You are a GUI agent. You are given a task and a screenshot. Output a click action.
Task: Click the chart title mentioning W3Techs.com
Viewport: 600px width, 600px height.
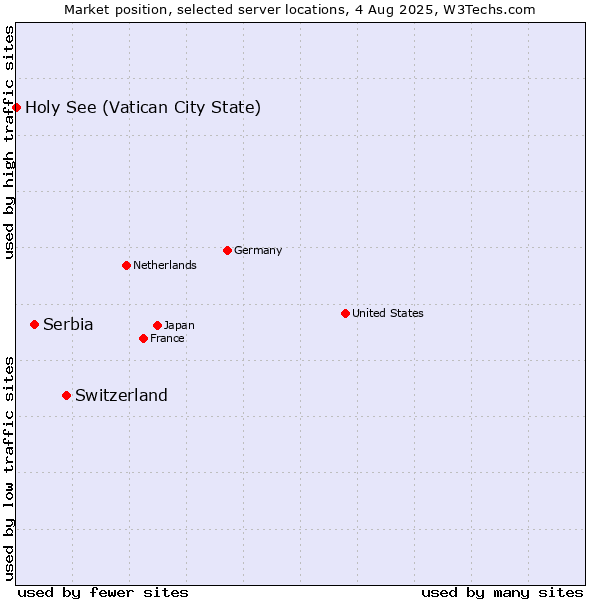pyautogui.click(x=300, y=10)
